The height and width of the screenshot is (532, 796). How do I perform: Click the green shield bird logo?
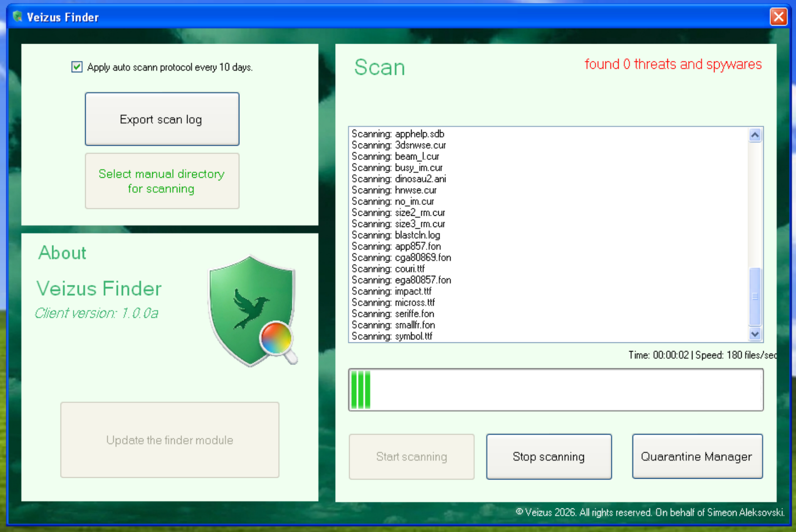pos(253,311)
